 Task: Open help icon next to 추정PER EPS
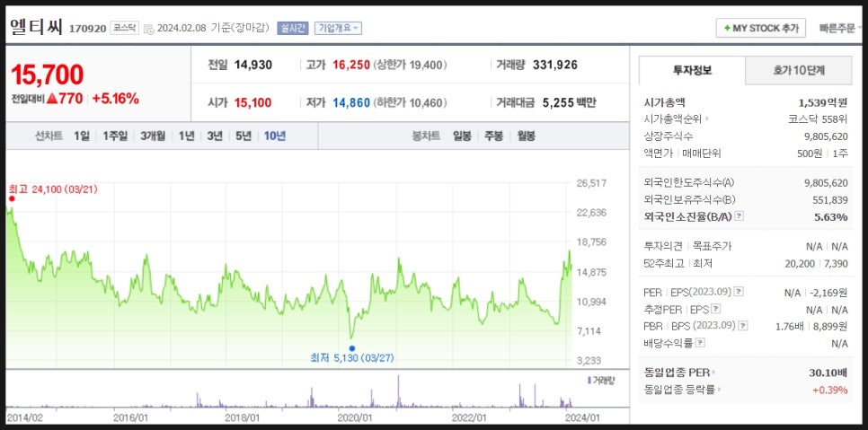pos(716,309)
